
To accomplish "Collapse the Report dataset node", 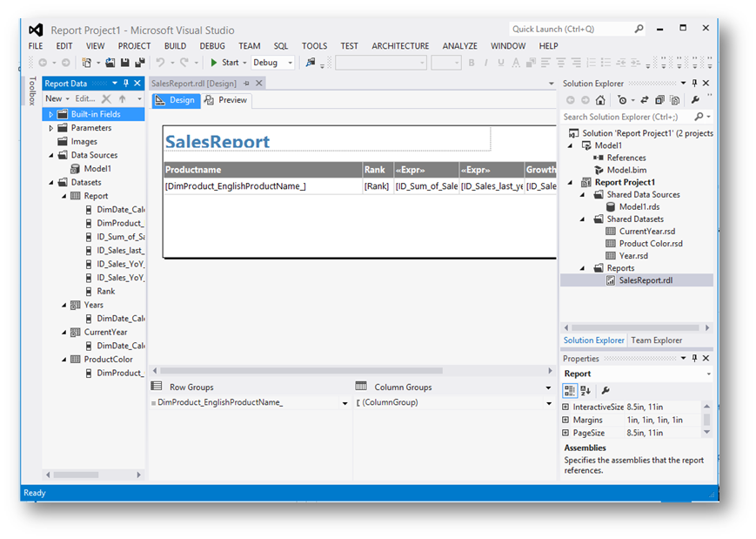I will point(64,196).
